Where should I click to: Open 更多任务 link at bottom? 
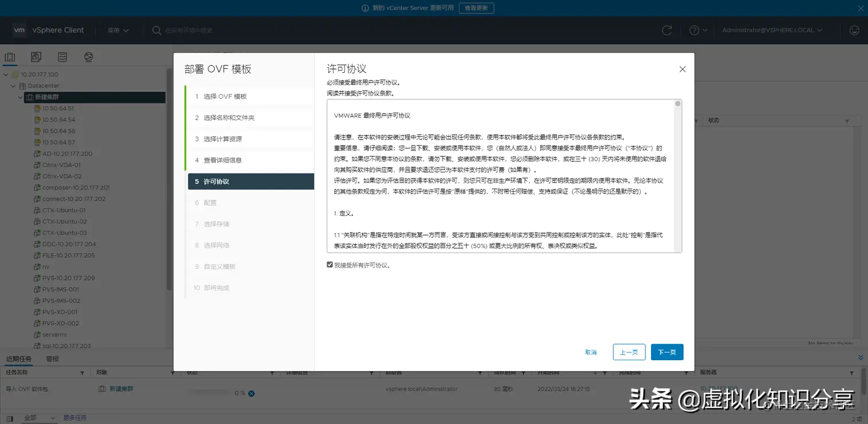coord(73,417)
